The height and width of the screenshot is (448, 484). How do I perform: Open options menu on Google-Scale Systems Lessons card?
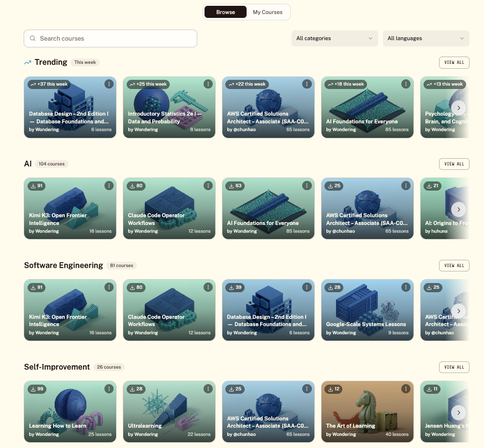[x=406, y=287]
